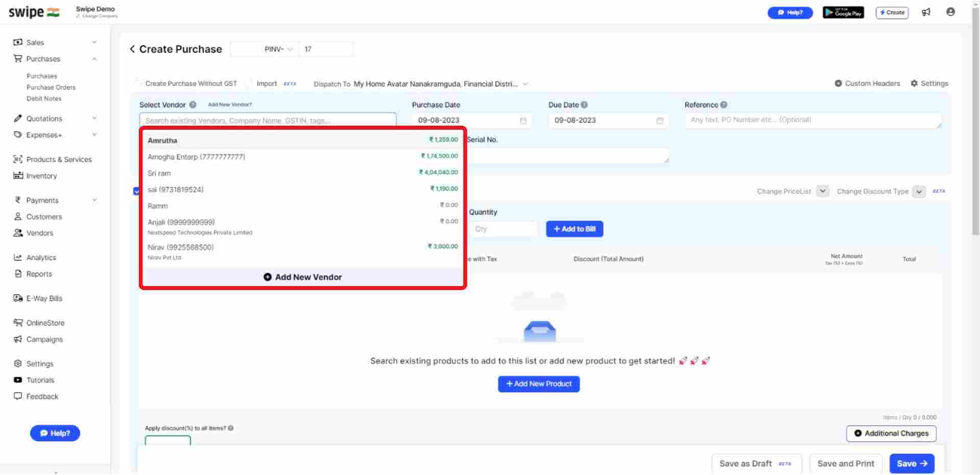Viewport: 980px width, 475px height.
Task: Click the Campaigns megaphone icon in sidebar
Action: pyautogui.click(x=18, y=339)
